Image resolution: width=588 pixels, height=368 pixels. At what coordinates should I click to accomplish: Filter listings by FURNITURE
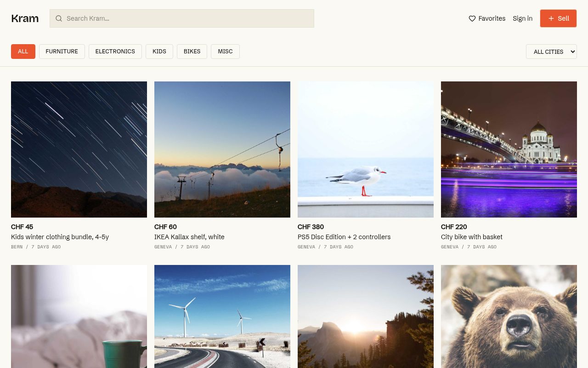point(62,52)
